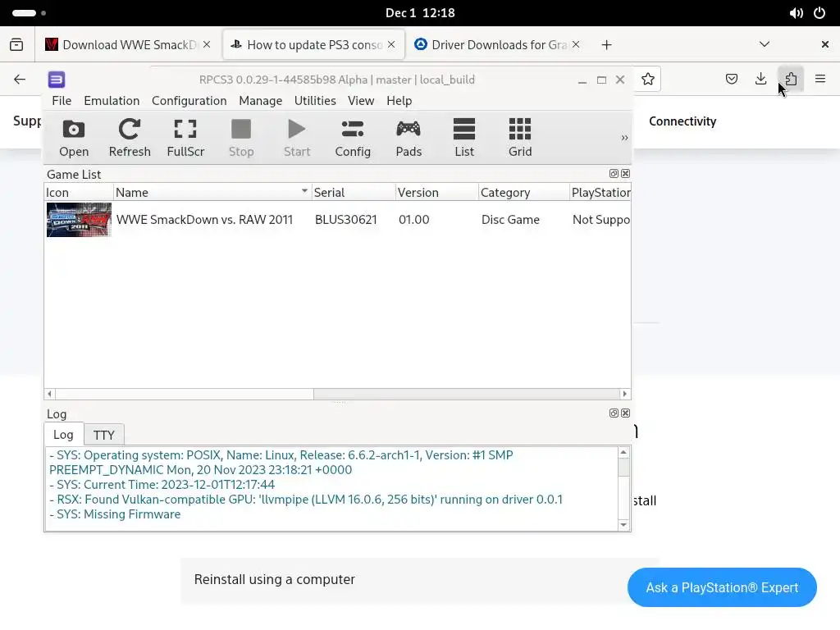Go back with browser back arrow
The width and height of the screenshot is (840, 630).
pos(20,80)
